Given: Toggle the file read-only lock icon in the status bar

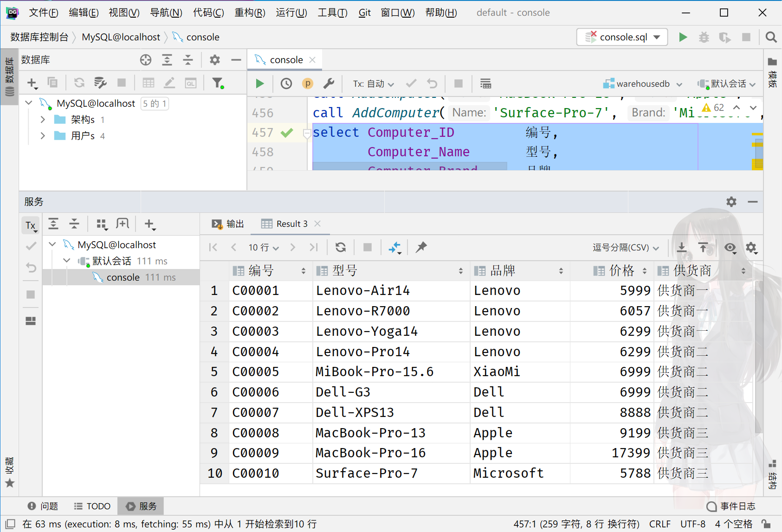Looking at the screenshot, I should coord(766,524).
